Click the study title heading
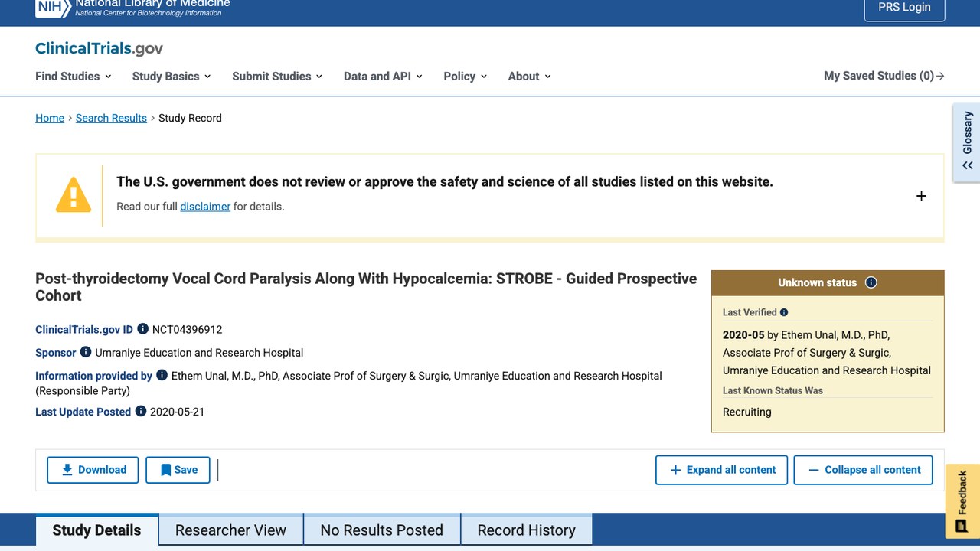 [366, 287]
